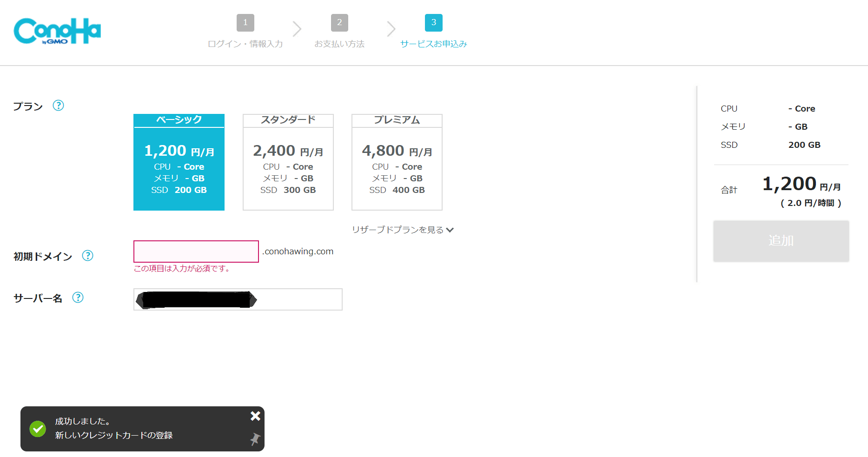Click error message この項目は入力が必須です。
Screen dimensions: 868x457
(x=182, y=268)
